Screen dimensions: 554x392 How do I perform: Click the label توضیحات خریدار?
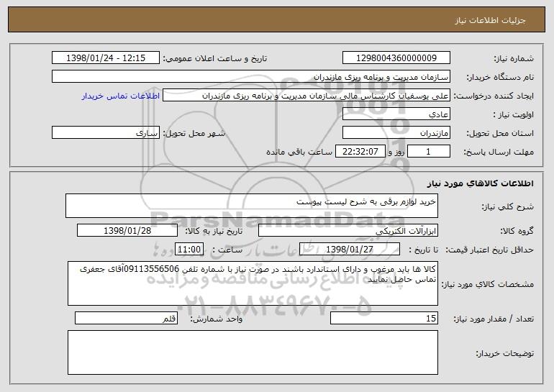click(505, 353)
